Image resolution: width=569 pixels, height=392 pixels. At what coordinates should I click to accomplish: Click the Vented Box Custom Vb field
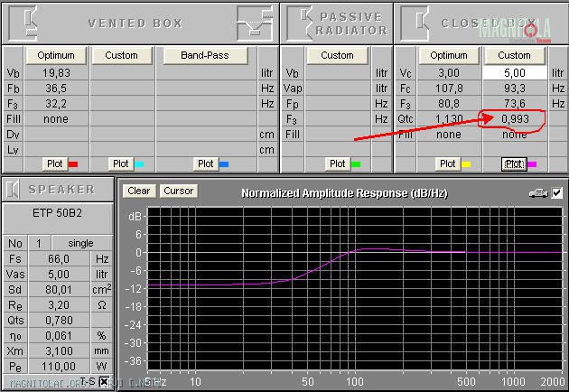click(122, 73)
